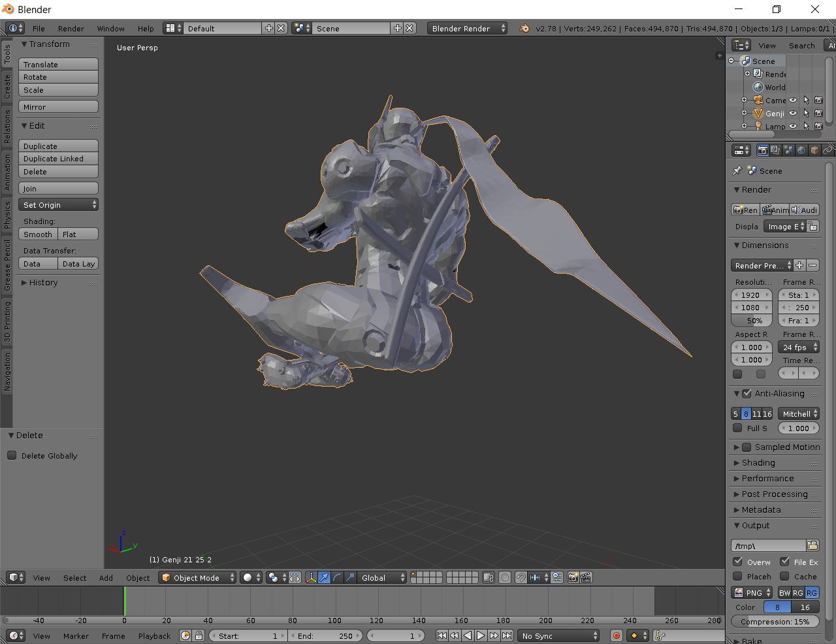Toggle visibility eye for Genji object

pyautogui.click(x=793, y=113)
